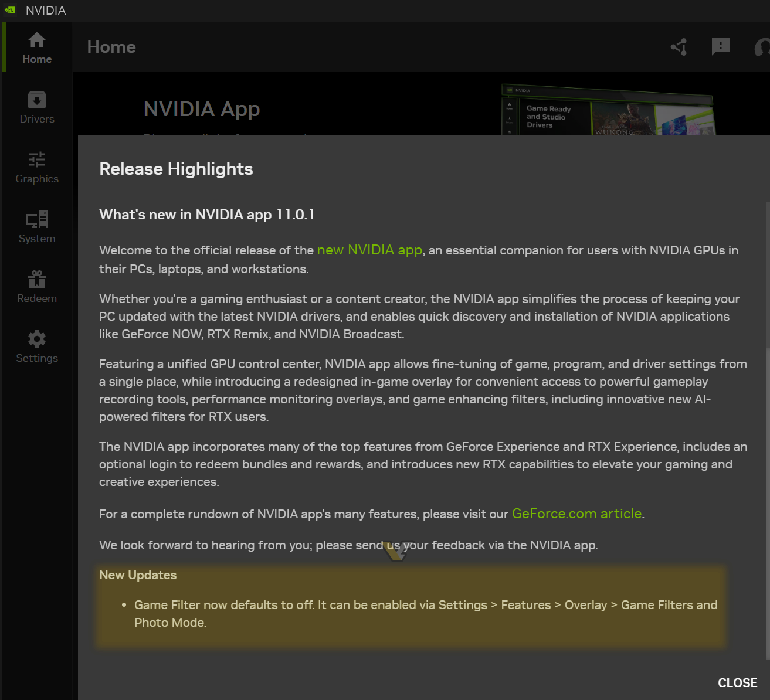Open the feedback speech-bubble icon
This screenshot has height=700, width=770.
point(720,47)
